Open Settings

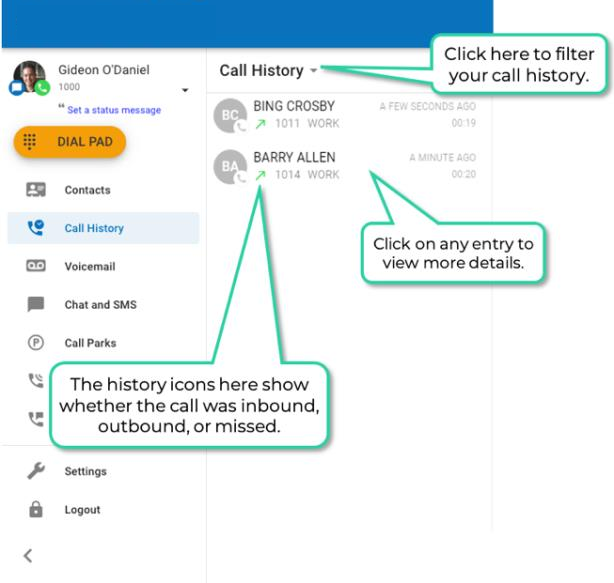(x=103, y=471)
